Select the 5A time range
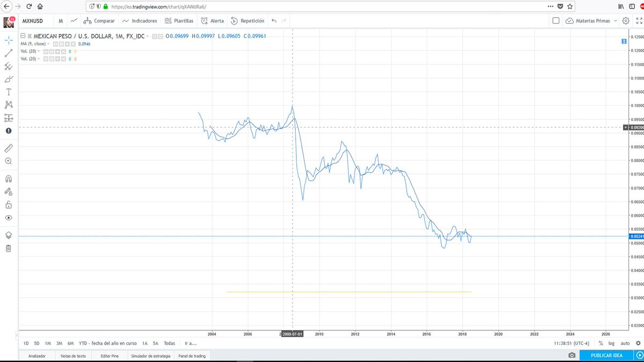This screenshot has width=644, height=362. click(155, 343)
